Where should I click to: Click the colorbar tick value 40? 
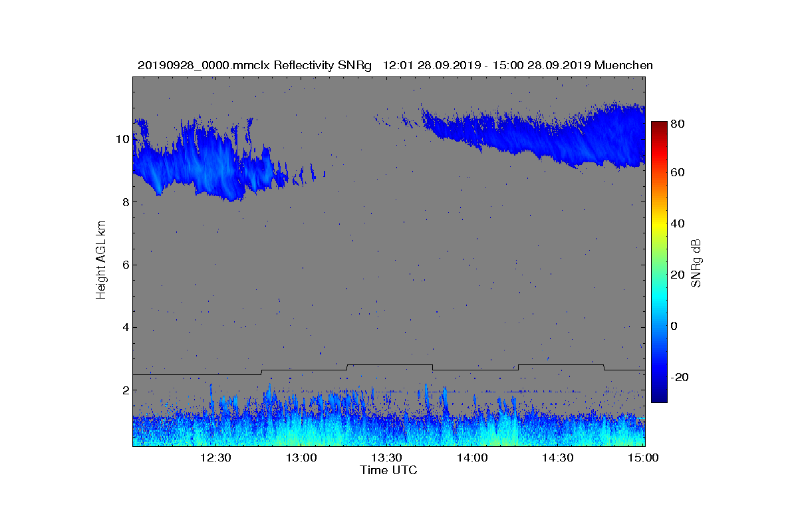[x=678, y=223]
